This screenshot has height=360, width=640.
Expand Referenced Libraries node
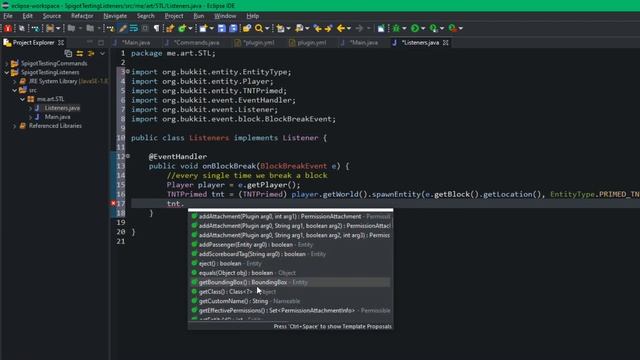point(15,126)
